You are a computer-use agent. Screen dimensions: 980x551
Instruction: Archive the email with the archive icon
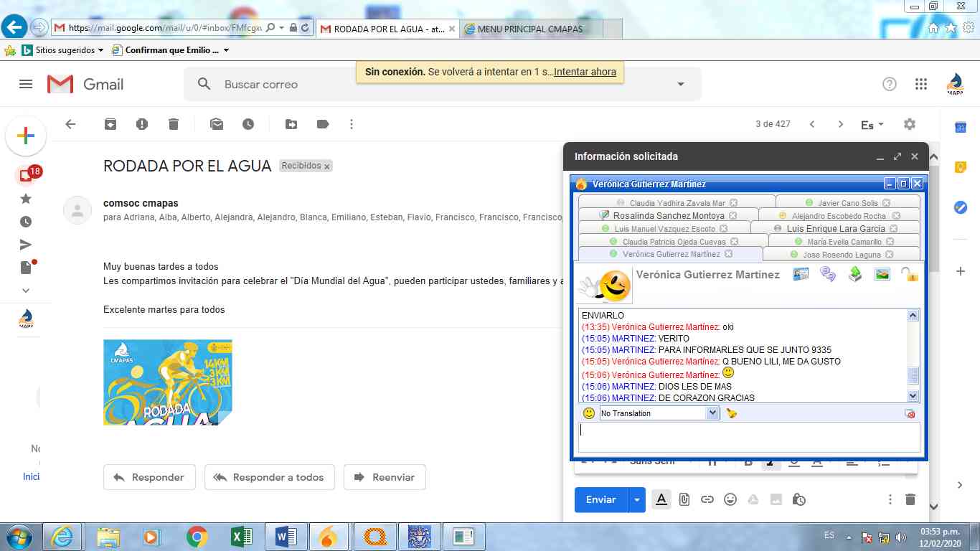tap(110, 124)
